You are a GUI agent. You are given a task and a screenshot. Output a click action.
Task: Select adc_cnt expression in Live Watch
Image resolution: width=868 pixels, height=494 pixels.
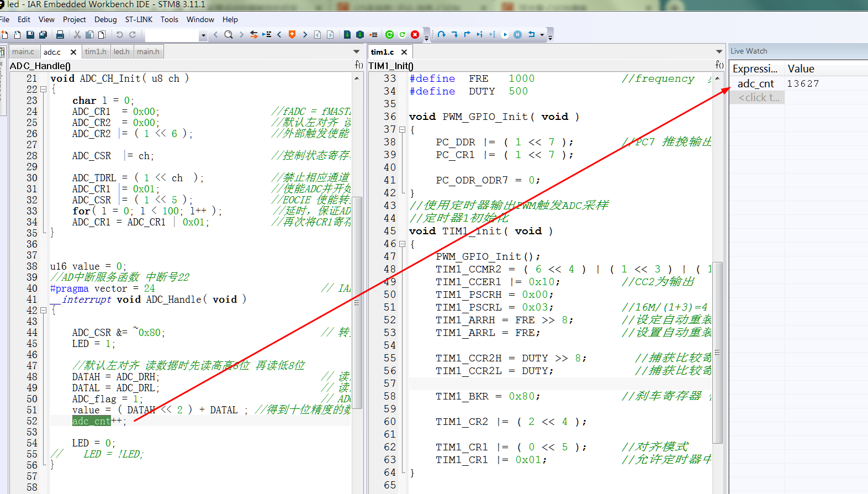point(755,83)
